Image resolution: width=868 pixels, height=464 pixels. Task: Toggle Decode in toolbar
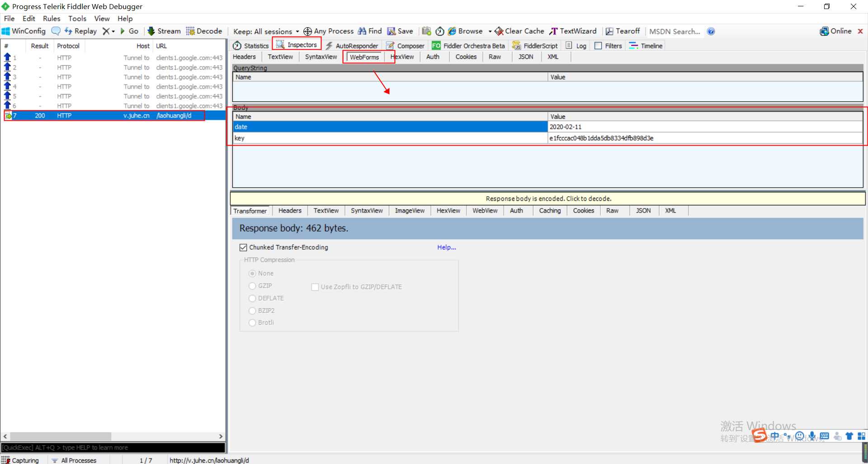tap(204, 31)
